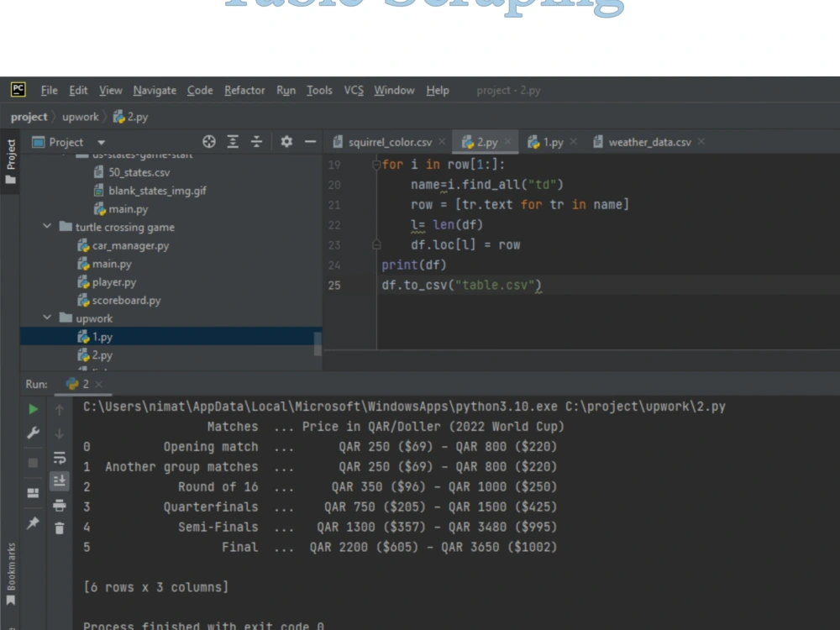Click Down the Stack Trace arrow
Viewport: 840px width, 630px height.
(60, 433)
